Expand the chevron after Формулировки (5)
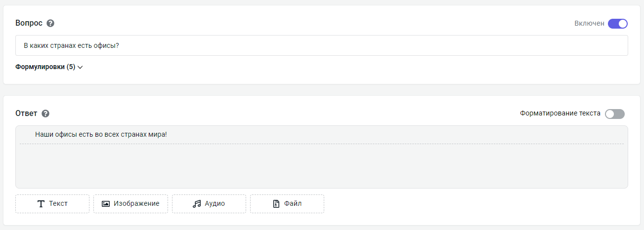 click(x=80, y=67)
